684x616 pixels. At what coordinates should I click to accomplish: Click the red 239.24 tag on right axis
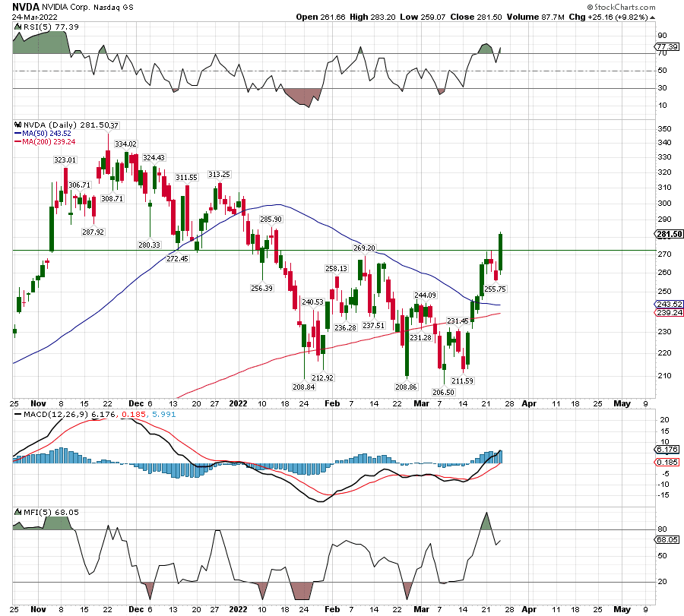669,313
